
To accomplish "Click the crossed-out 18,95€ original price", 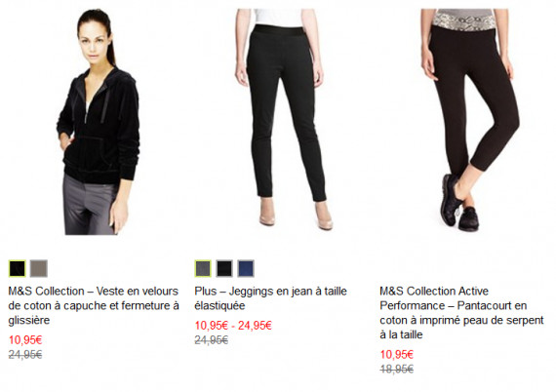I will (396, 370).
